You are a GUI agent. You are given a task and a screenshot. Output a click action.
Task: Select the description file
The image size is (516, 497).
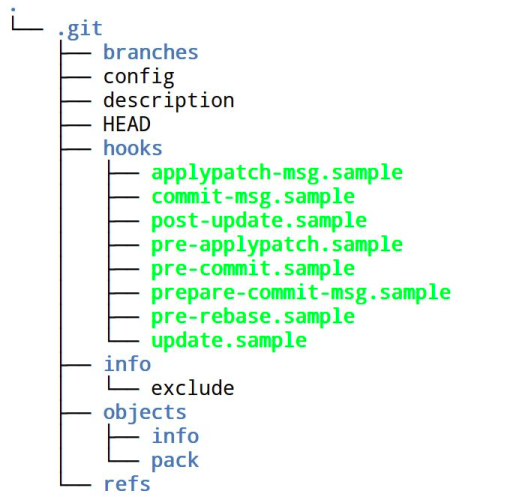[169, 101]
